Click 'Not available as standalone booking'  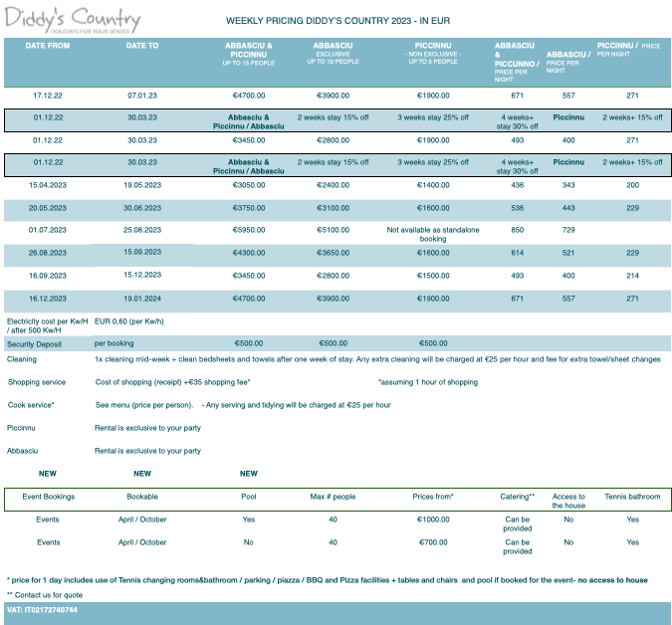[x=433, y=234]
